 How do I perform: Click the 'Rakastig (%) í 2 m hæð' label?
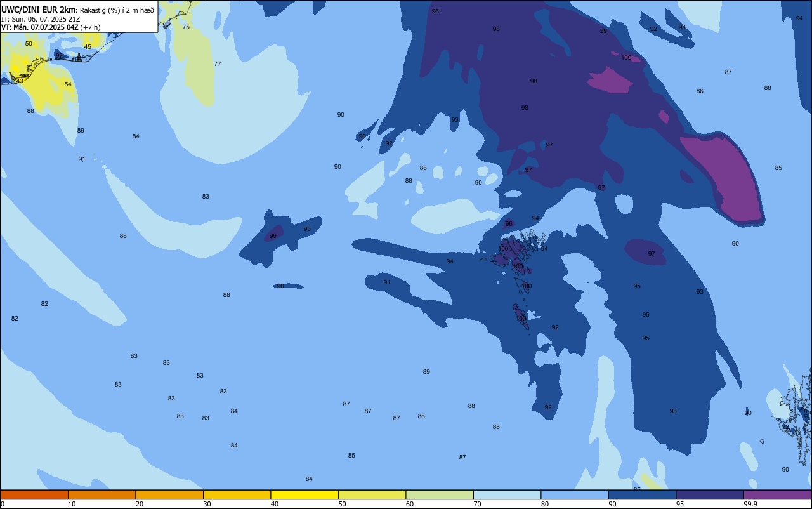(117, 10)
